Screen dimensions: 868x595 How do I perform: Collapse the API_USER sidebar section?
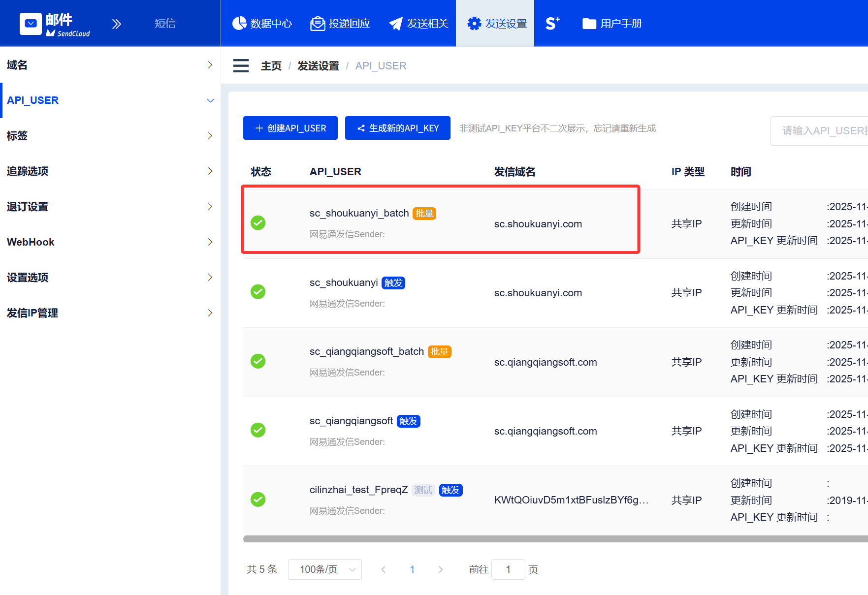coord(110,100)
